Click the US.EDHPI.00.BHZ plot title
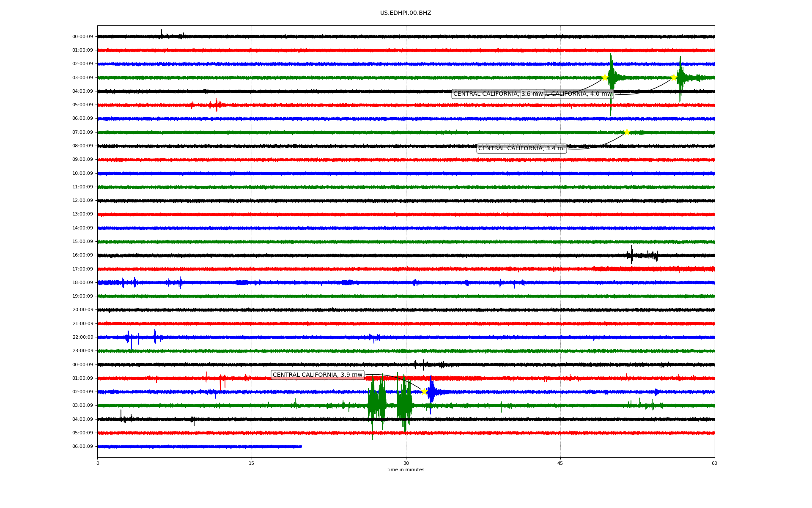 [406, 13]
